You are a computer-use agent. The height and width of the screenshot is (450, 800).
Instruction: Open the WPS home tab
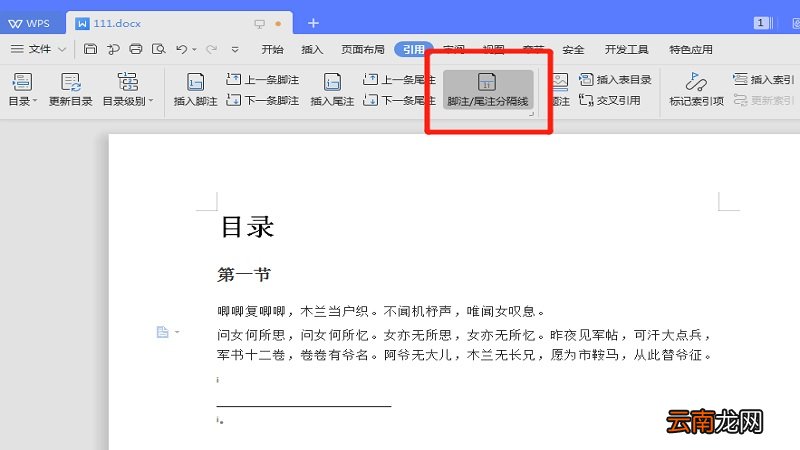30,23
